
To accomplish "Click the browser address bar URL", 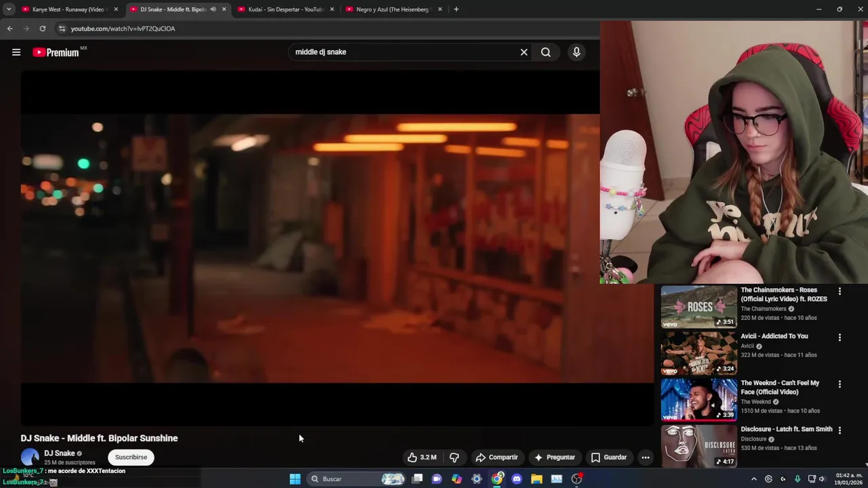I will [123, 28].
